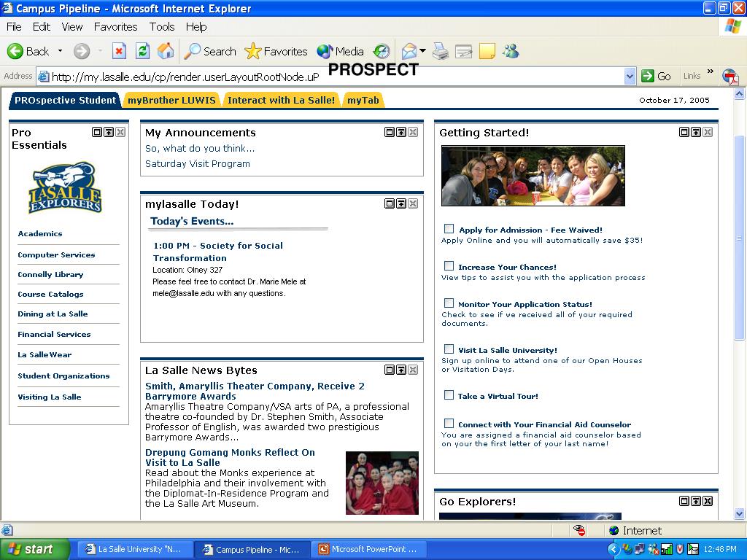Open the Help menu

click(196, 27)
